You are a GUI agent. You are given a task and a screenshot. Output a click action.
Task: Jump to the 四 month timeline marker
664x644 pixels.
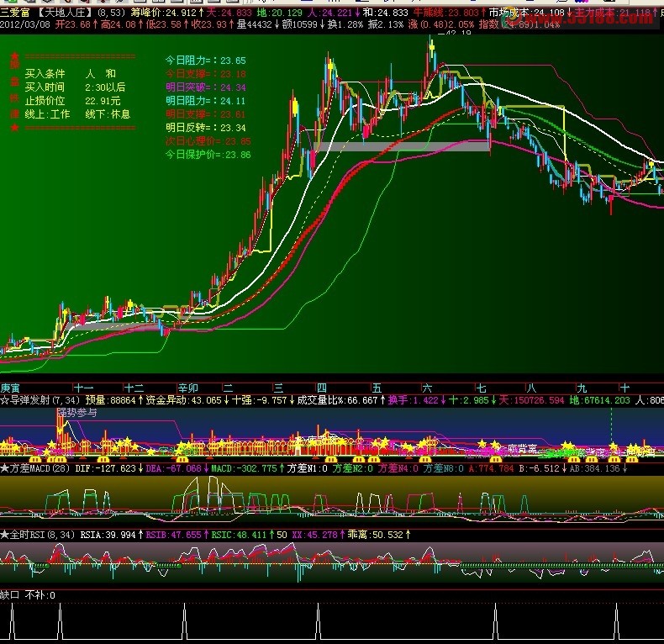pyautogui.click(x=321, y=388)
